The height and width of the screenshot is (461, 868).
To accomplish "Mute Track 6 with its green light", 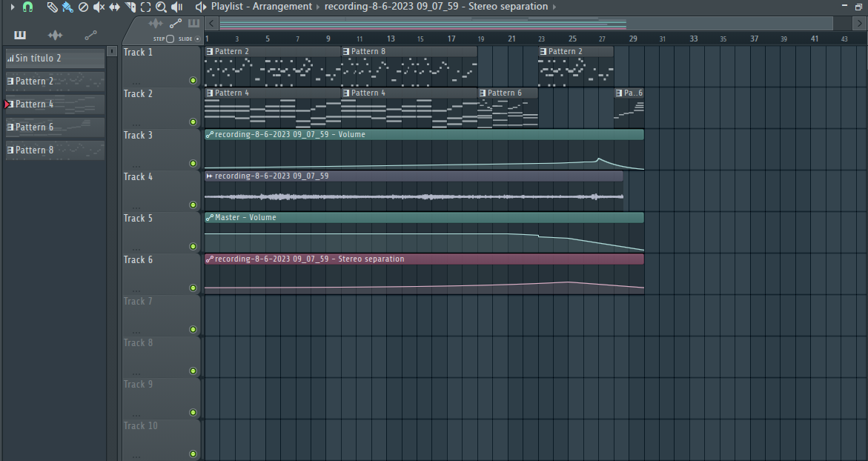I will [x=193, y=288].
